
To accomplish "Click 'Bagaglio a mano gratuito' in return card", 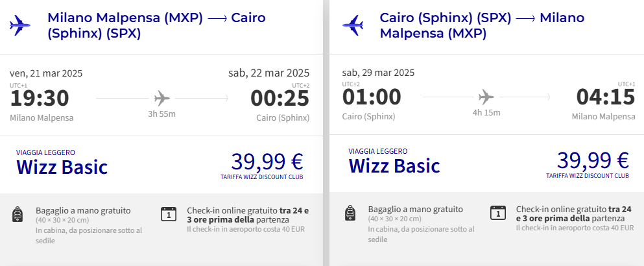I will pos(415,210).
